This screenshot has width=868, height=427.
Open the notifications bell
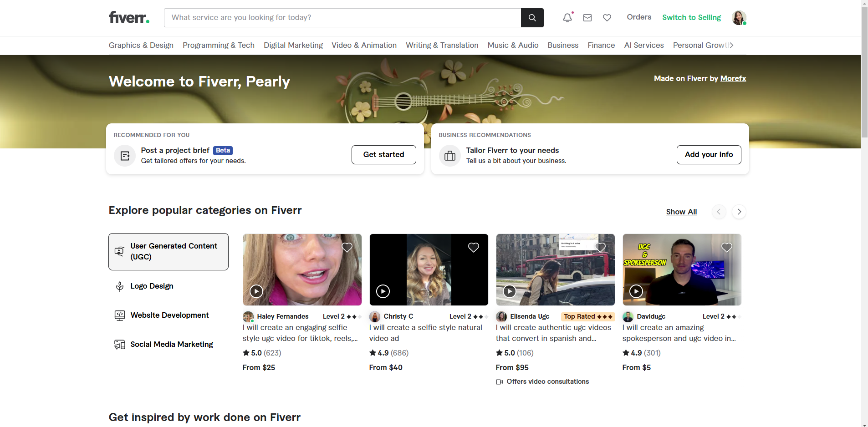(567, 18)
